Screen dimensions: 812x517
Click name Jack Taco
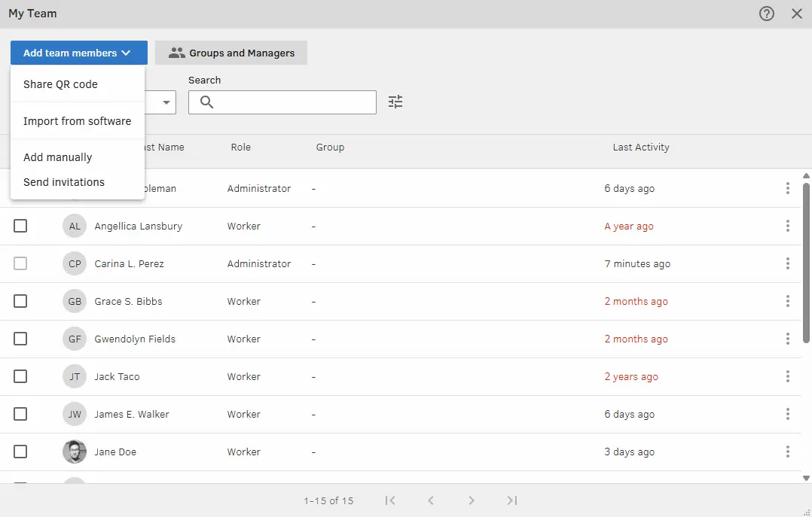click(x=117, y=377)
